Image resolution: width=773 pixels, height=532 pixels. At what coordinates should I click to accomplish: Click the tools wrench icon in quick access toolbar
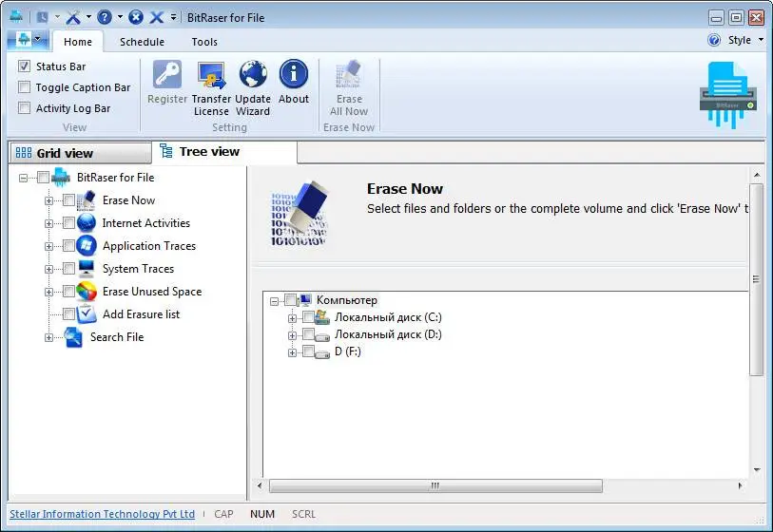pos(73,17)
